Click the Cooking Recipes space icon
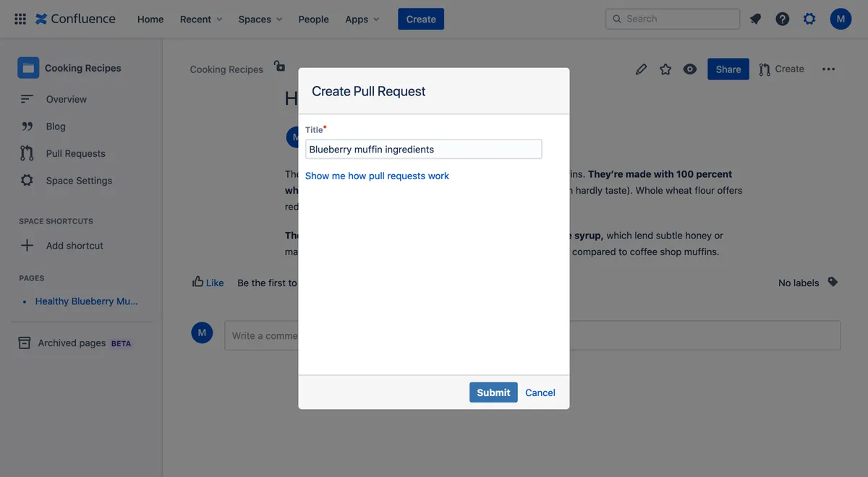The image size is (868, 477). [x=28, y=68]
